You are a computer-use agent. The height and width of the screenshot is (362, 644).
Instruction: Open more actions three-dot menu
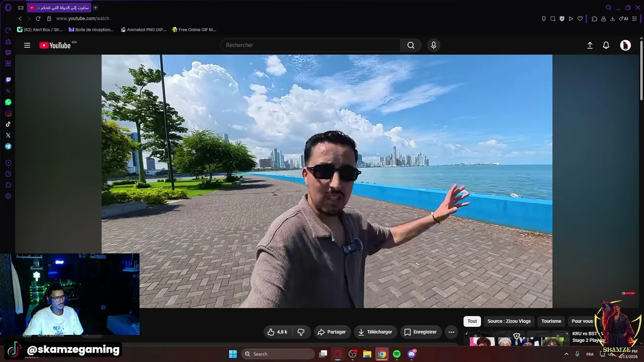coord(451,332)
